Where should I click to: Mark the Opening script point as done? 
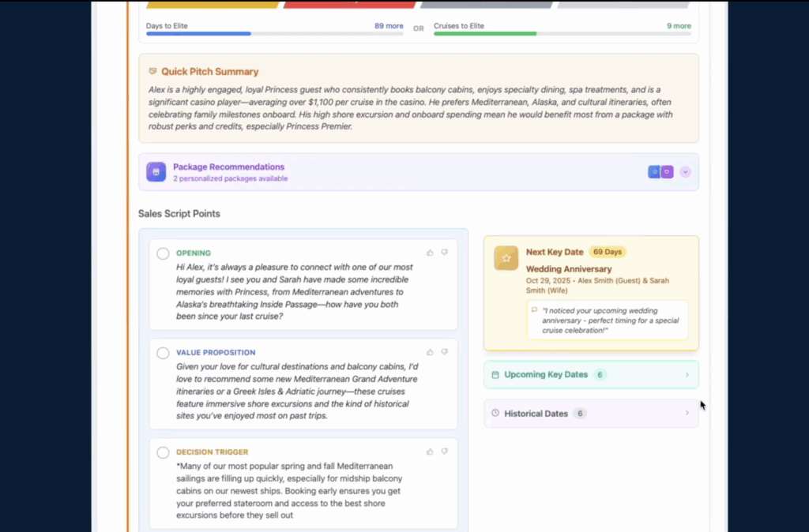[x=163, y=253]
